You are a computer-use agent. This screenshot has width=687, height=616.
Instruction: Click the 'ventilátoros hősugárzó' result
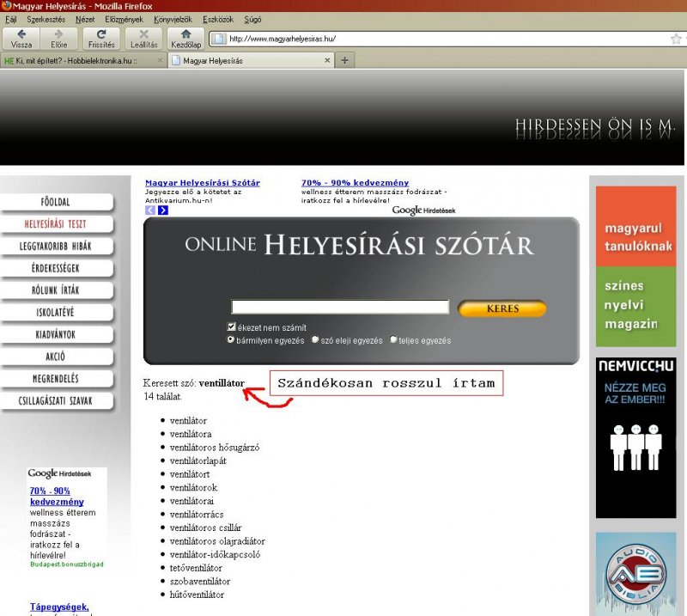tap(215, 448)
